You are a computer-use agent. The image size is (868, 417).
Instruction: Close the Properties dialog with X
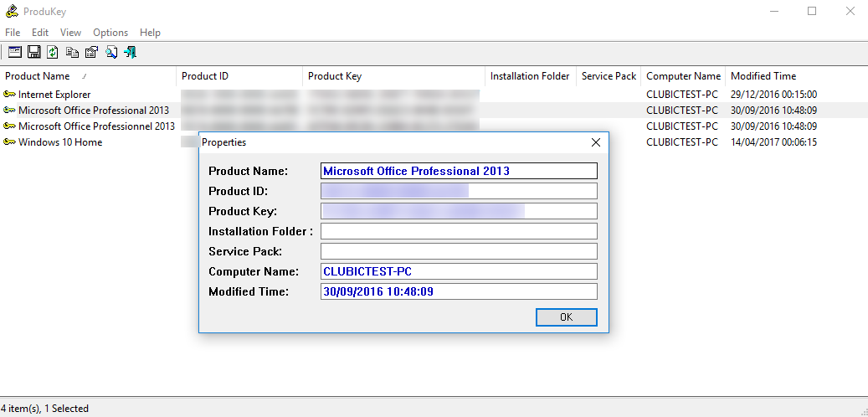[x=596, y=142]
